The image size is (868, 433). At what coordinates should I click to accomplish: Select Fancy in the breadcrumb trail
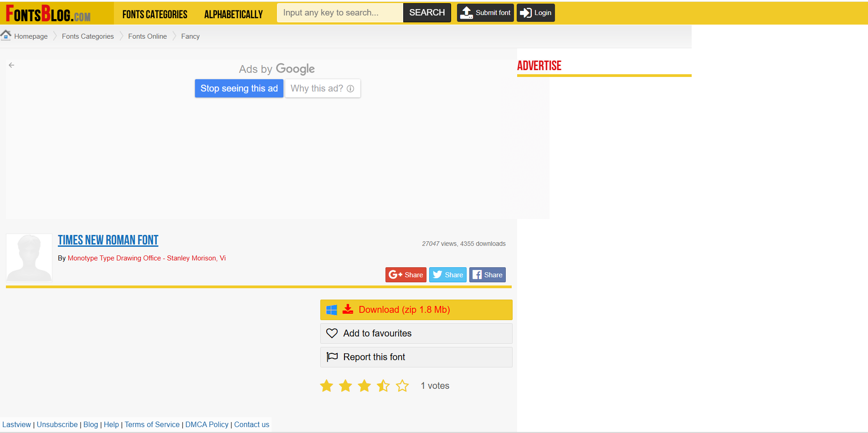pyautogui.click(x=190, y=36)
